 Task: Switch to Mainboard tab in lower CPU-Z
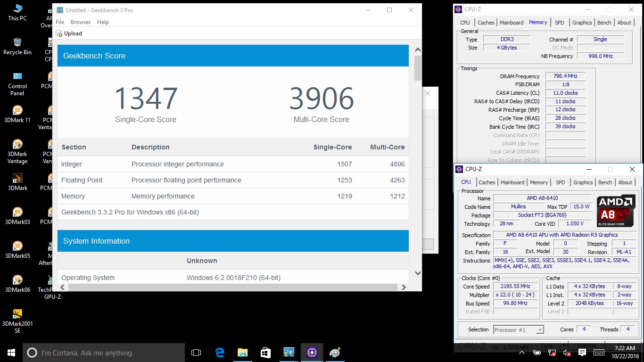pyautogui.click(x=512, y=182)
